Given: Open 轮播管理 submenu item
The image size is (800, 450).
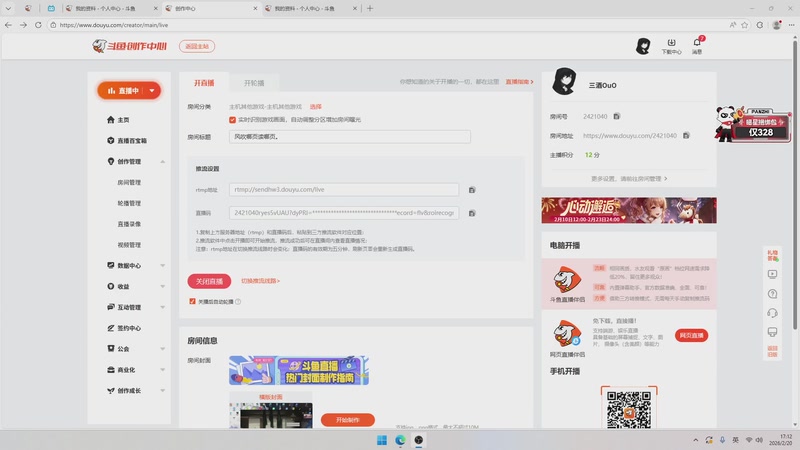Looking at the screenshot, I should 129,203.
